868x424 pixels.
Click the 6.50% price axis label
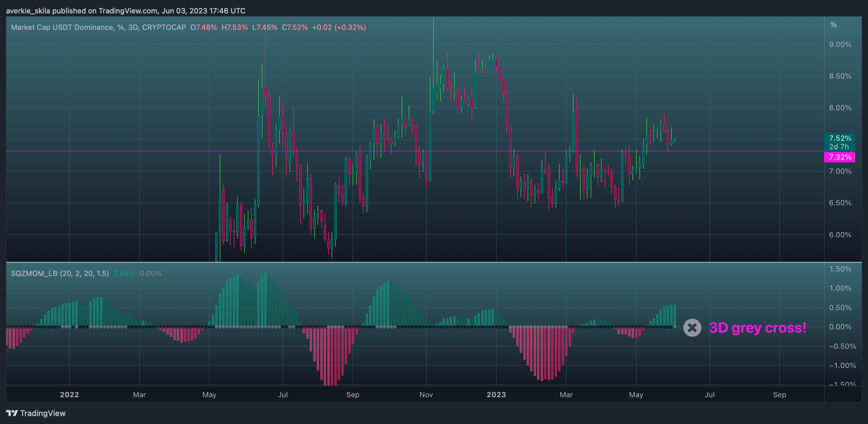point(840,203)
